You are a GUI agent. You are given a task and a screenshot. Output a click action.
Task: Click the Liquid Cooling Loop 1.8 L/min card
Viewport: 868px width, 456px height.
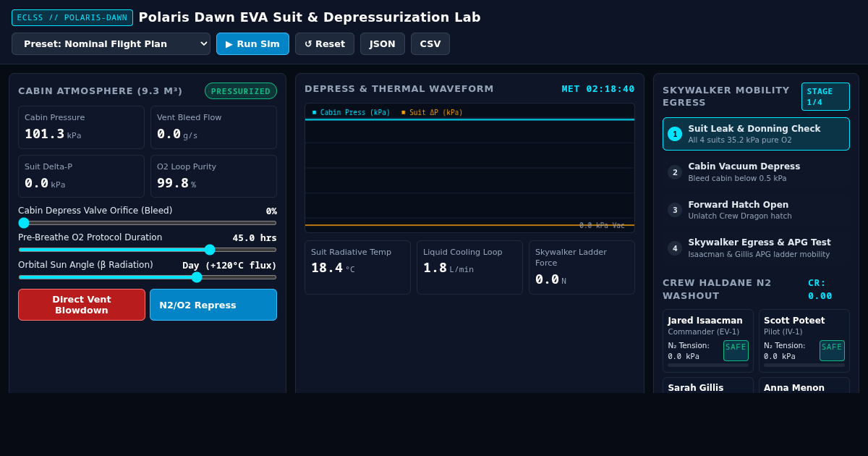[x=469, y=268]
